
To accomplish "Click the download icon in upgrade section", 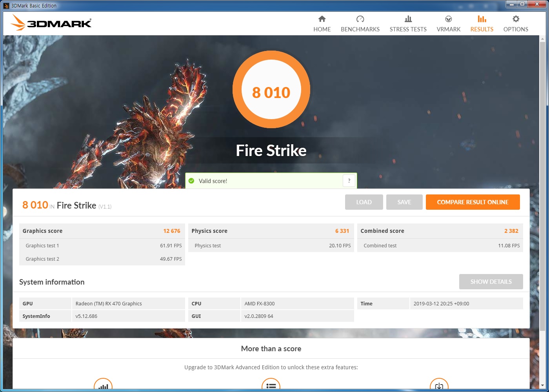I will click(x=439, y=385).
